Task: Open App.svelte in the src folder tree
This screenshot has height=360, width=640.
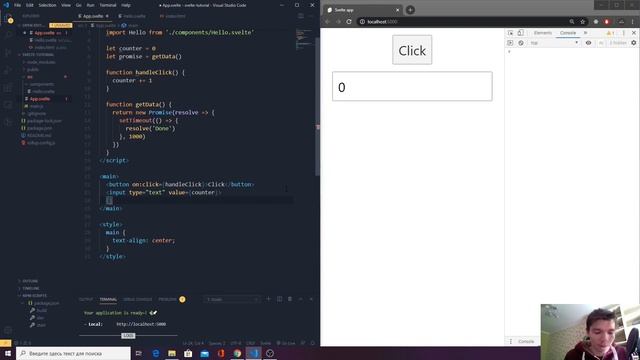Action: pyautogui.click(x=40, y=99)
